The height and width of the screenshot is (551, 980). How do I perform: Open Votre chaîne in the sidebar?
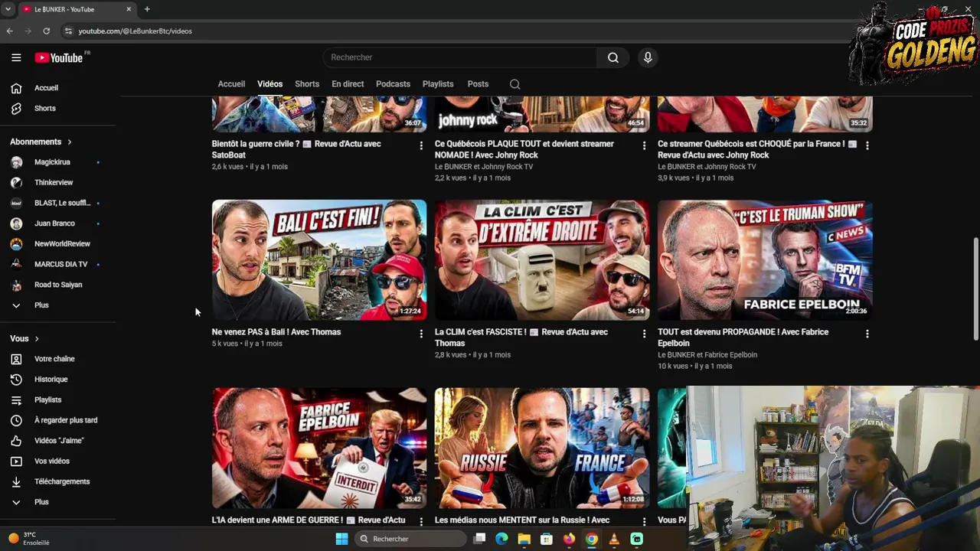click(54, 359)
